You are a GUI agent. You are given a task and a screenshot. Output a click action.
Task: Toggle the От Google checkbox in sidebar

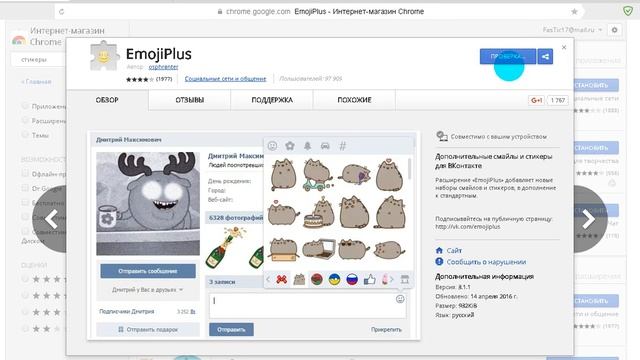(x=25, y=188)
